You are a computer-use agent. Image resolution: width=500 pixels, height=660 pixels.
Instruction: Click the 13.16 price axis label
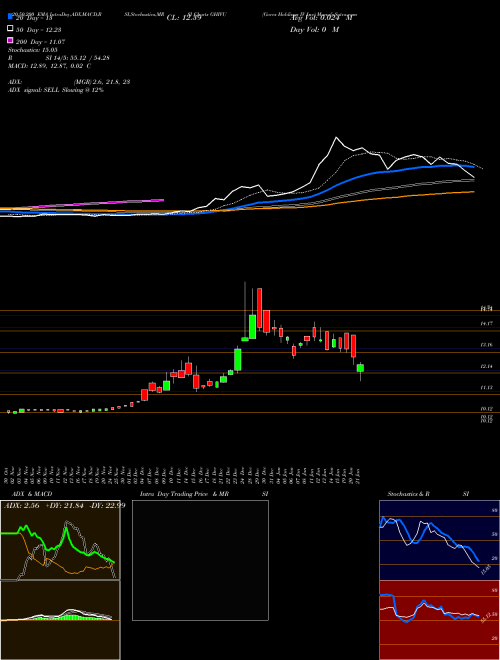[x=487, y=345]
